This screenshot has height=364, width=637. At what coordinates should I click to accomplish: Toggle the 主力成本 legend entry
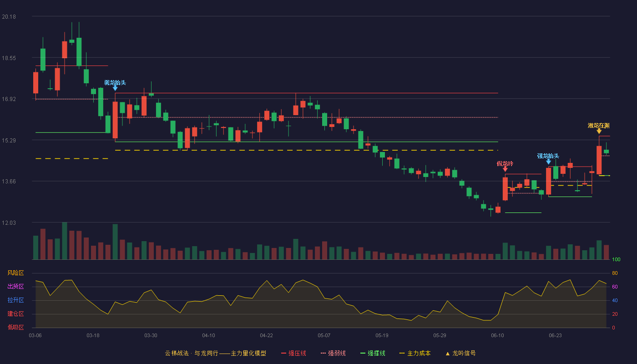[415, 353]
